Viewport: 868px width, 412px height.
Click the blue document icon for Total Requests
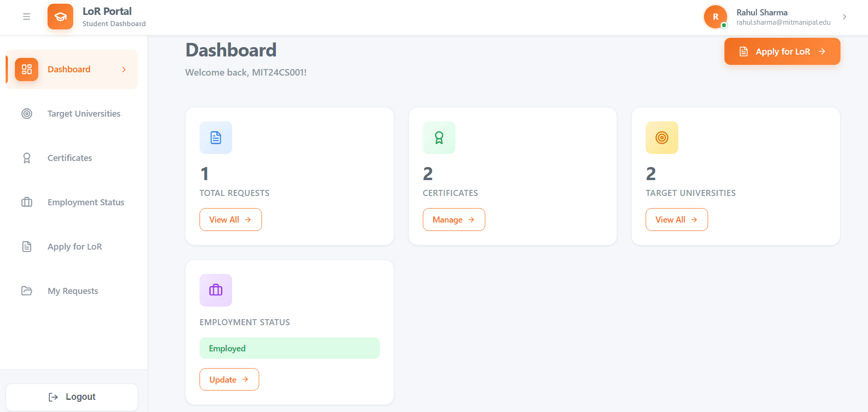tap(216, 138)
